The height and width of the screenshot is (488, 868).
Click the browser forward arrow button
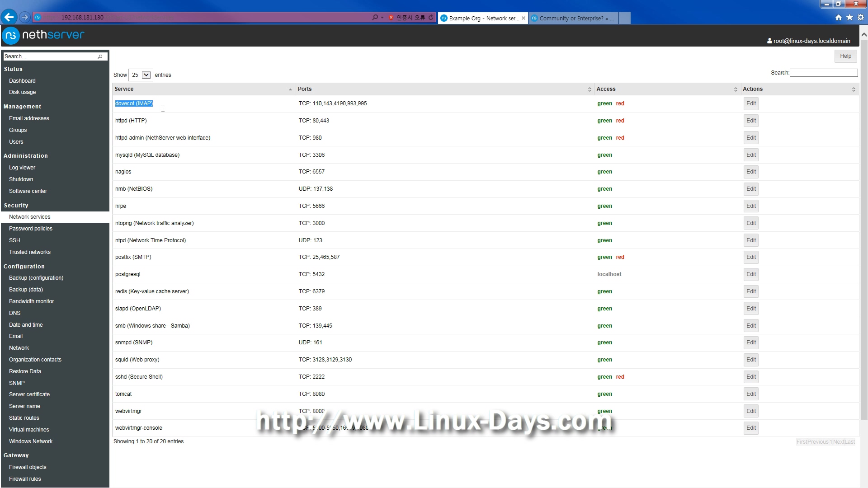click(x=25, y=17)
